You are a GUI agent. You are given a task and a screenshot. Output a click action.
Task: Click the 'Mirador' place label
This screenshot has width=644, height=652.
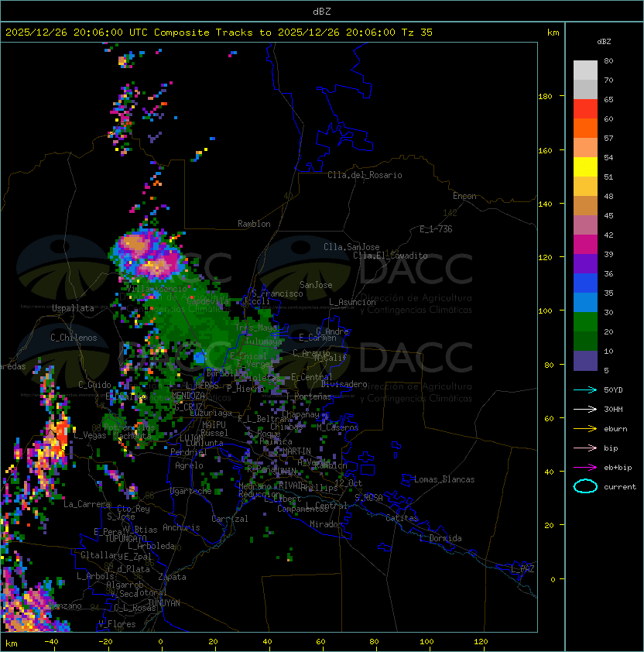pyautogui.click(x=326, y=524)
